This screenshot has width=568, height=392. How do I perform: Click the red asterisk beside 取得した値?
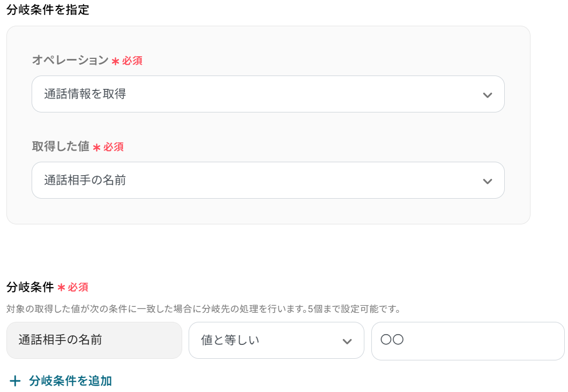[96, 147]
